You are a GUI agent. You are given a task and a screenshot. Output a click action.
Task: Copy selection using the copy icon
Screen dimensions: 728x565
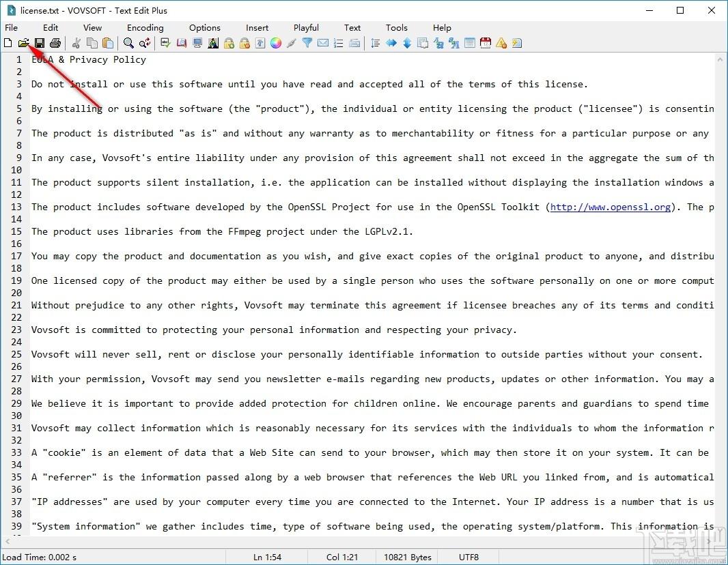(x=92, y=43)
